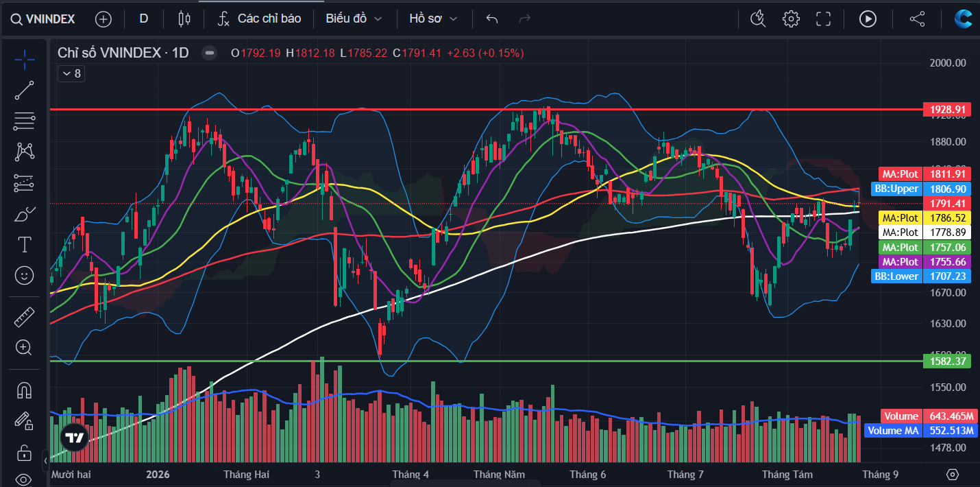Select the brush drawing tool

coord(25,213)
